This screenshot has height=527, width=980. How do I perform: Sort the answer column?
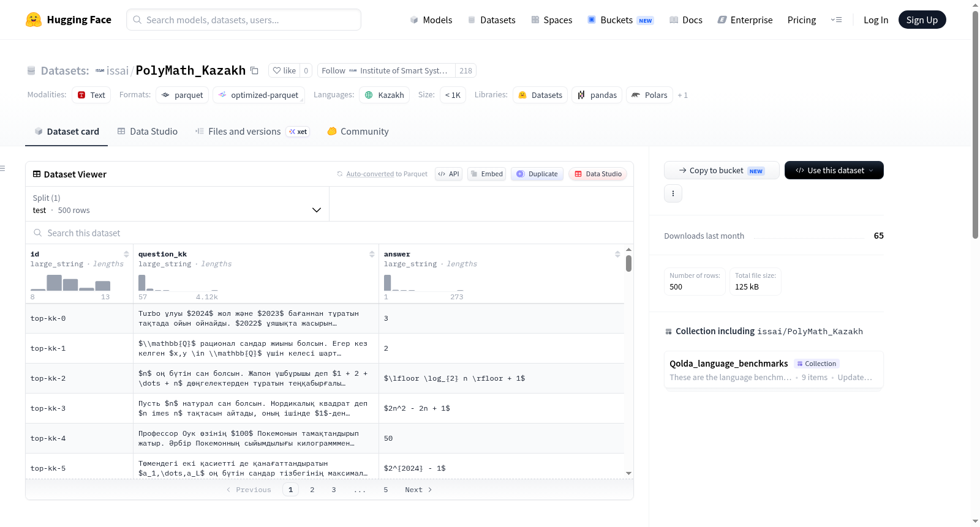click(x=617, y=254)
